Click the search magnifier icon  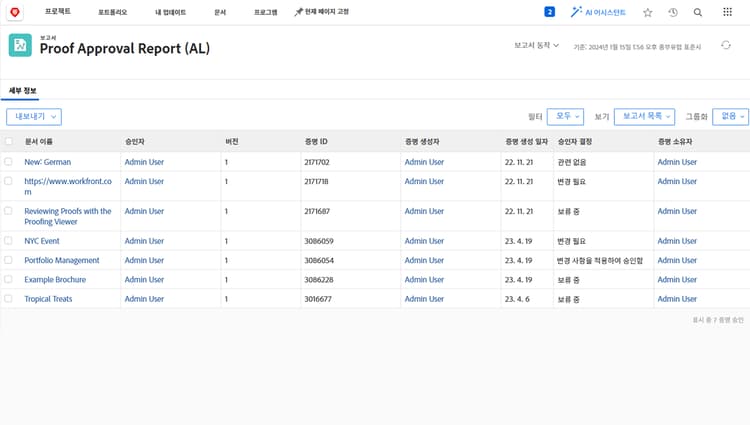(x=698, y=12)
